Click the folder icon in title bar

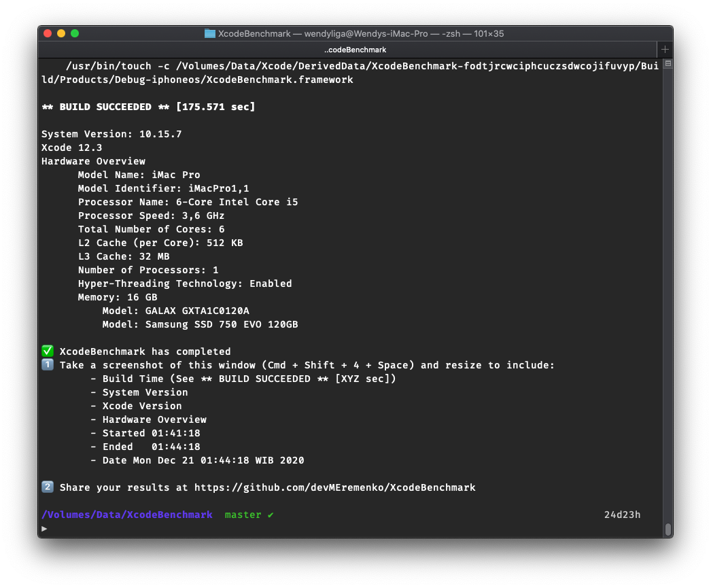[209, 33]
